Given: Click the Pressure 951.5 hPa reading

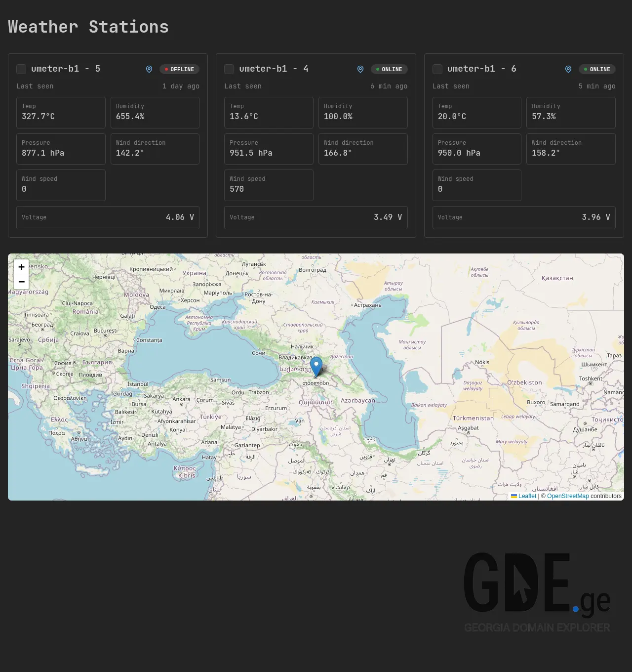Looking at the screenshot, I should 269,149.
